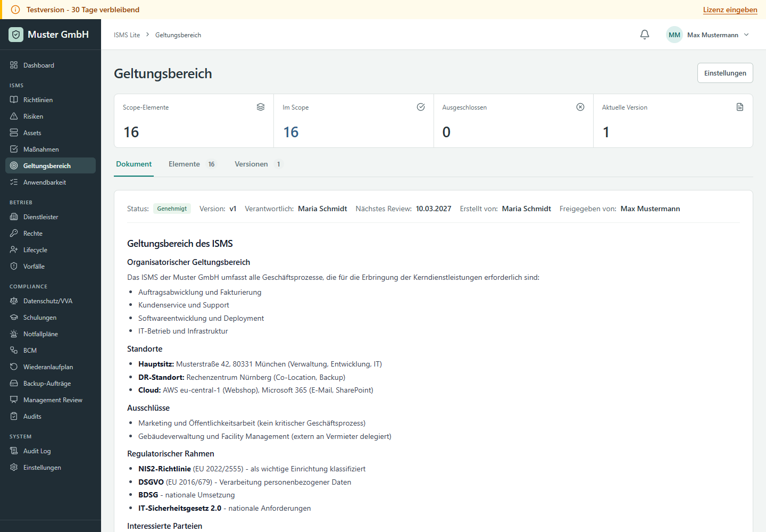The width and height of the screenshot is (766, 532).
Task: Click the Max Mustermann user name
Action: pos(713,35)
